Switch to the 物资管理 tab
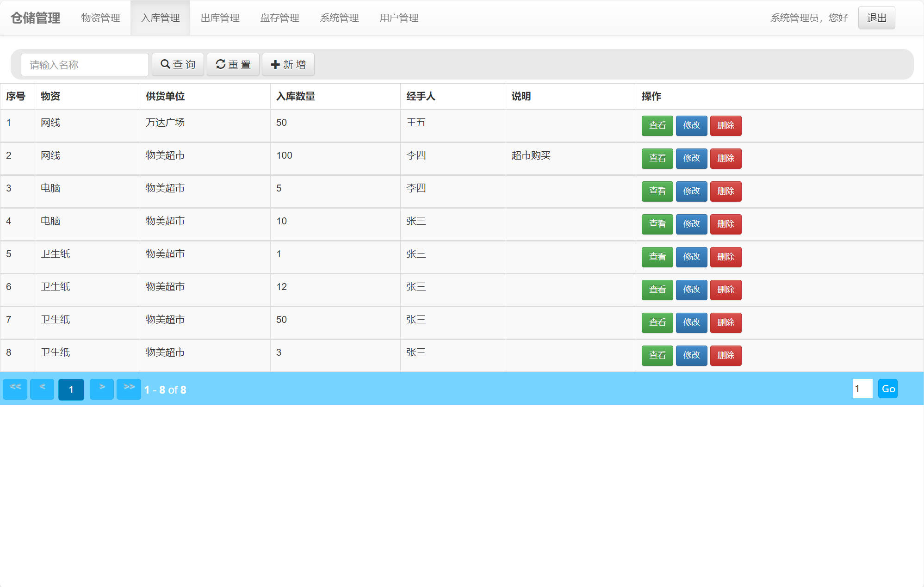 coord(100,18)
